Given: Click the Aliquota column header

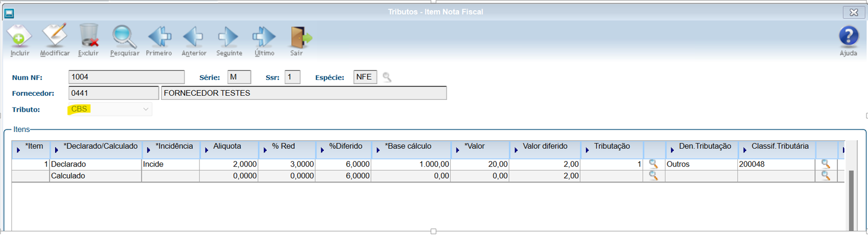Looking at the screenshot, I should pos(229,149).
